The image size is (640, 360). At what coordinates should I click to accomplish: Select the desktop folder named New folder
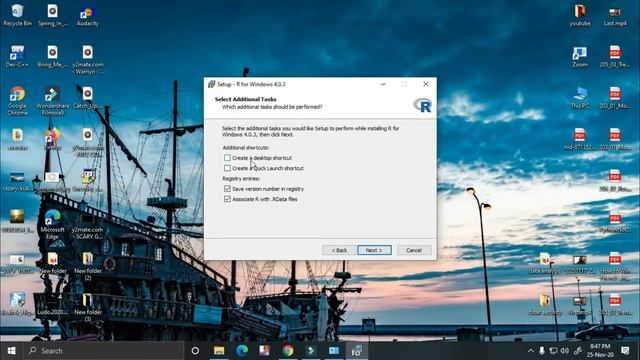point(52,263)
